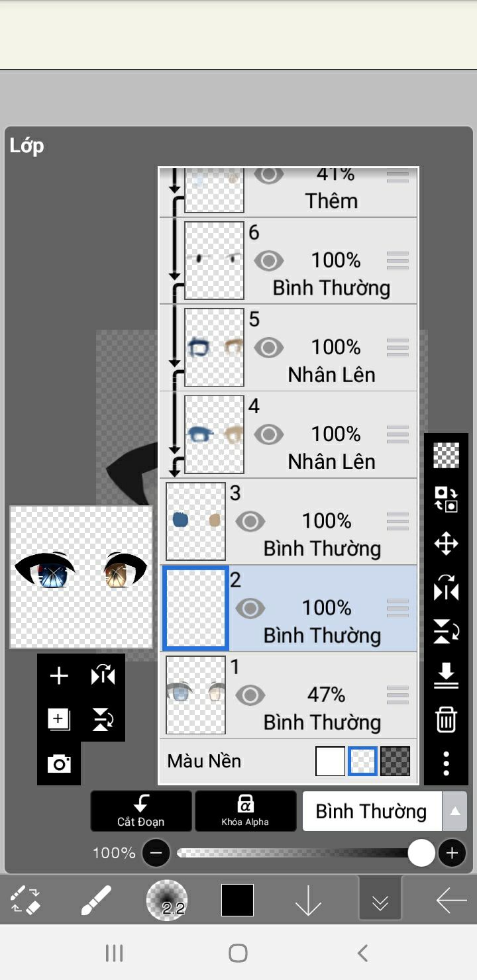477x980 pixels.
Task: Select layer 4 with Nhân Lên mode
Action: [331, 434]
